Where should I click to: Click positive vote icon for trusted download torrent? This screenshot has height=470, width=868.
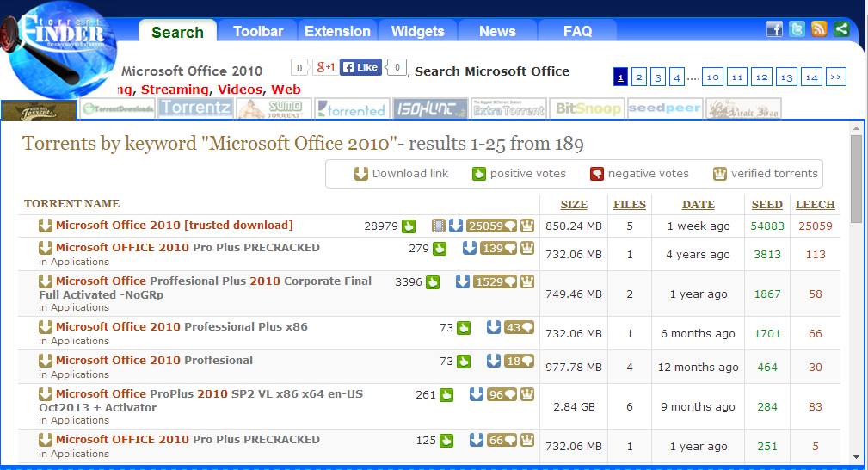[409, 226]
